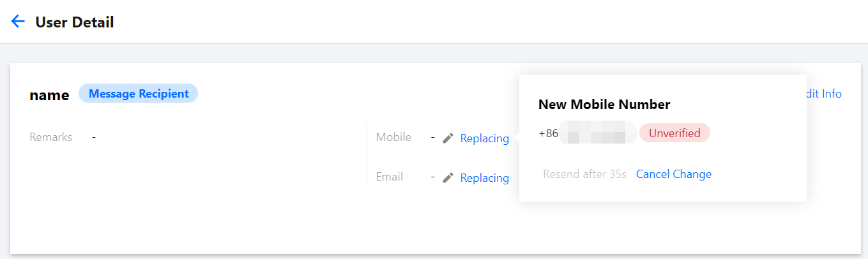Click the New Mobile Number heading
The height and width of the screenshot is (259, 868).
point(604,105)
